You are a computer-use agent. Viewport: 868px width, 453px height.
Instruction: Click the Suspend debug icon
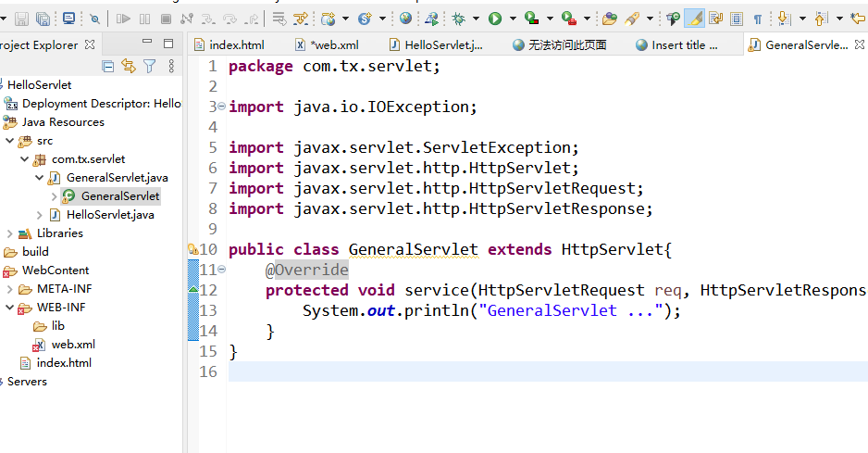coord(145,19)
